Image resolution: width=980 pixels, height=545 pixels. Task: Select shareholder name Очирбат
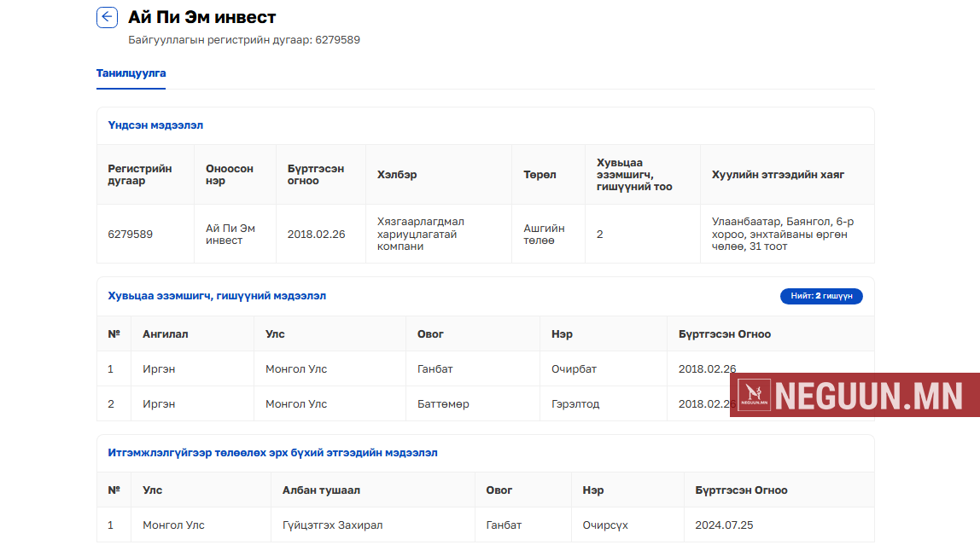[x=574, y=369]
